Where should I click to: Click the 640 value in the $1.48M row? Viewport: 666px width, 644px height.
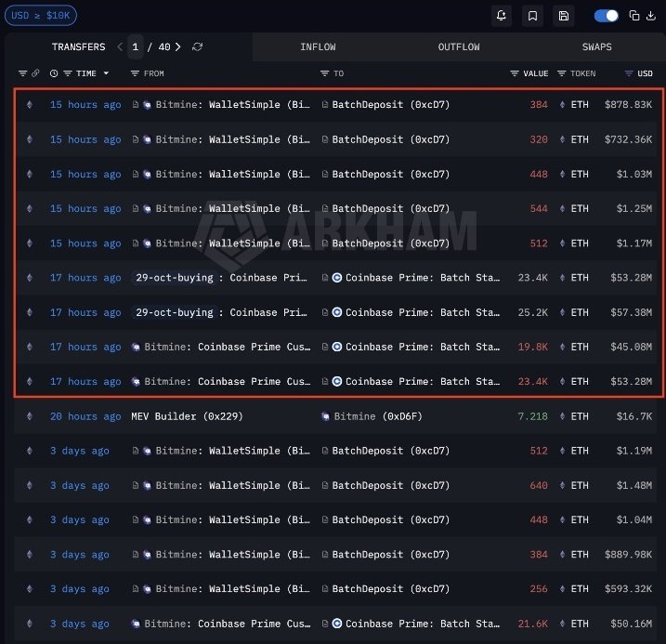539,485
